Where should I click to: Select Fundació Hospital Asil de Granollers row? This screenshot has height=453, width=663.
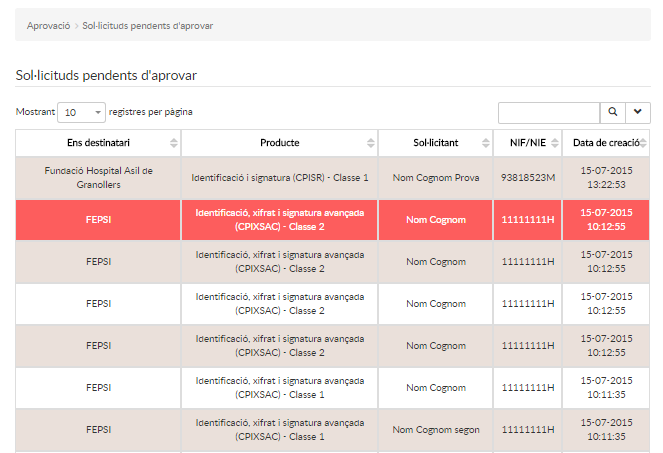click(x=98, y=178)
